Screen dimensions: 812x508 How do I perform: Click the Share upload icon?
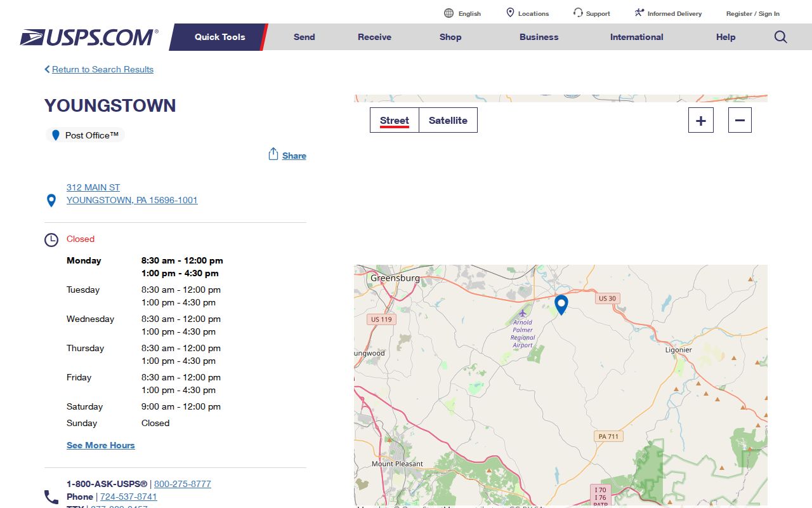(x=273, y=154)
